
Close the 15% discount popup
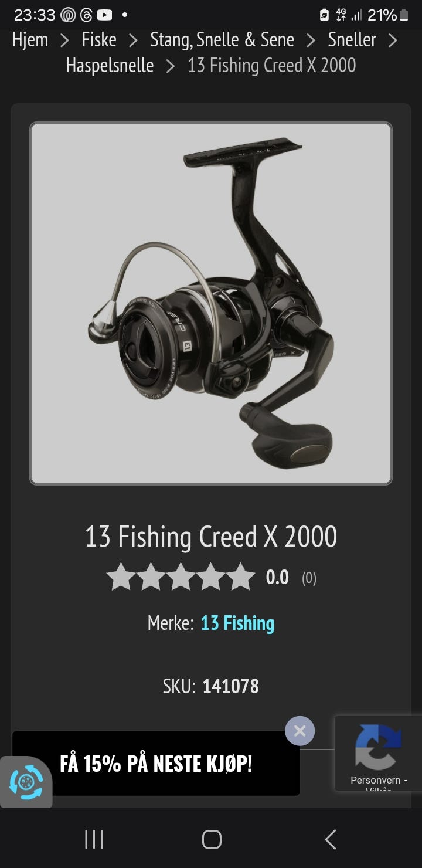[300, 731]
